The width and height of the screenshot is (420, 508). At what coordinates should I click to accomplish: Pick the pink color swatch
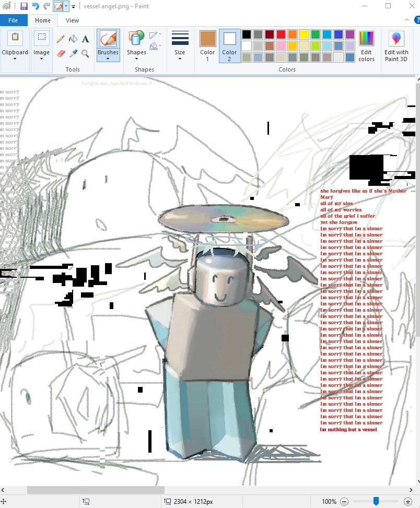[281, 45]
